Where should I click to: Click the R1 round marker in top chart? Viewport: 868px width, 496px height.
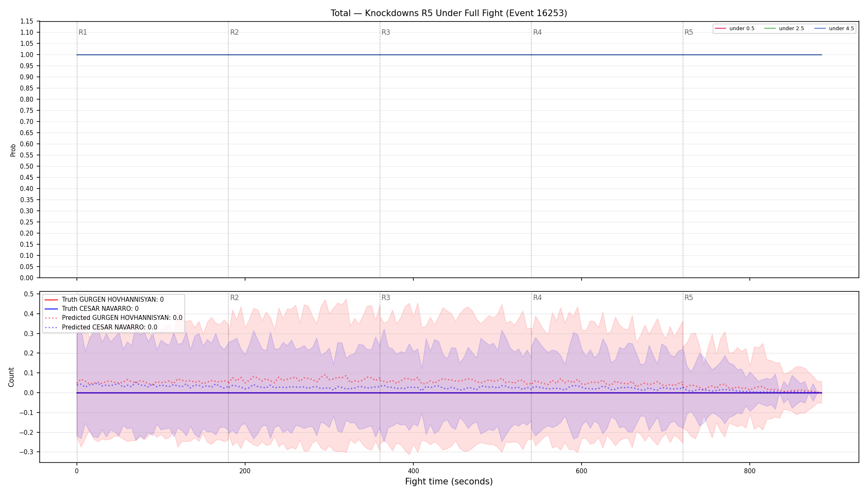coord(83,32)
